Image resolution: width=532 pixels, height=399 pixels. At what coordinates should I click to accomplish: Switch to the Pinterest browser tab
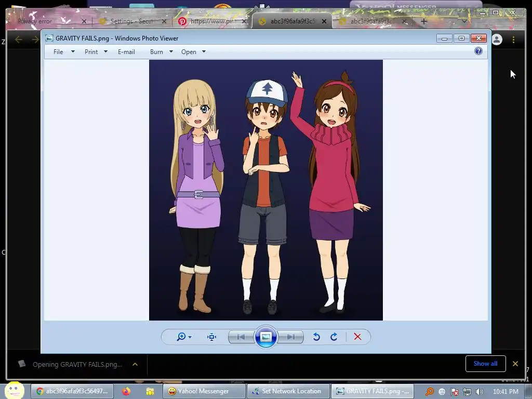coord(212,21)
